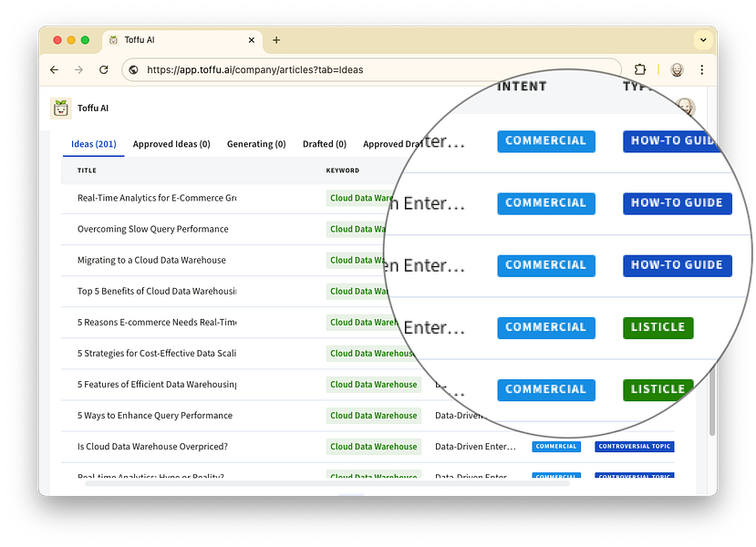
Task: Click the horizontal table scrollbar
Action: coord(327,483)
